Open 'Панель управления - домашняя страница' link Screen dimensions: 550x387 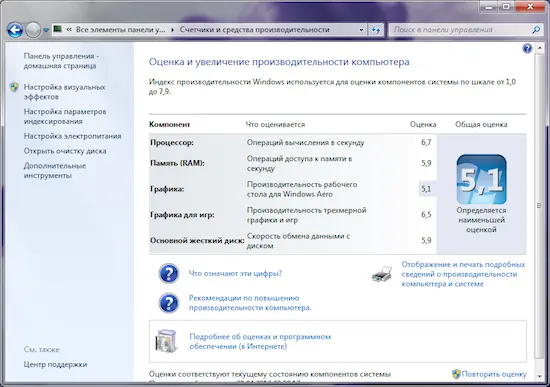pos(61,61)
